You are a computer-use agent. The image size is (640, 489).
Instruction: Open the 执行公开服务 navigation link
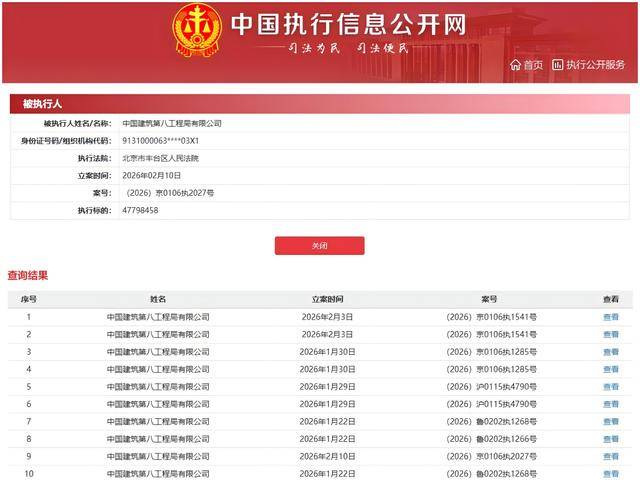tap(595, 65)
